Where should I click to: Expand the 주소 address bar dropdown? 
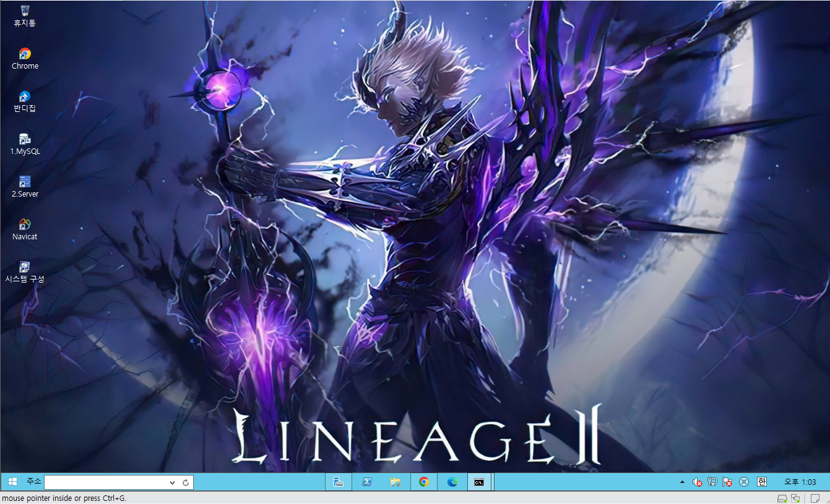tap(172, 482)
